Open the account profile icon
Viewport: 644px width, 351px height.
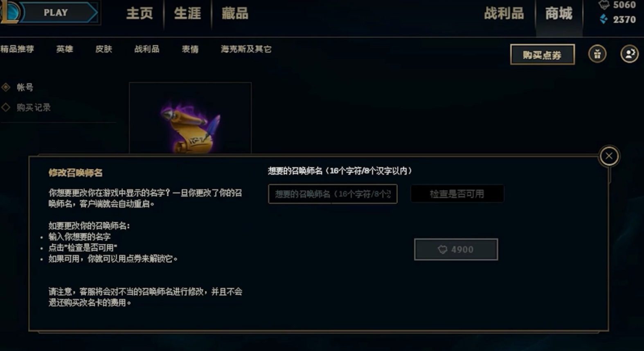click(x=629, y=54)
